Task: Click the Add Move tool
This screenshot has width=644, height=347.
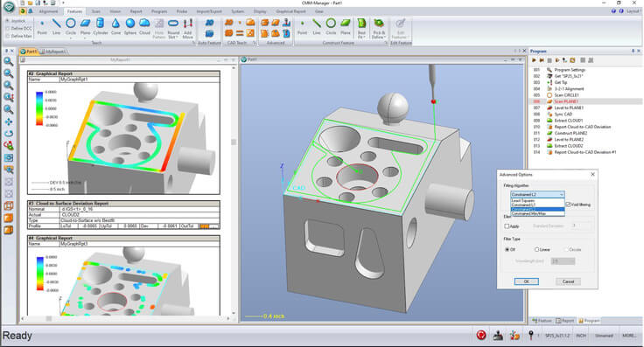Action: pos(188,28)
